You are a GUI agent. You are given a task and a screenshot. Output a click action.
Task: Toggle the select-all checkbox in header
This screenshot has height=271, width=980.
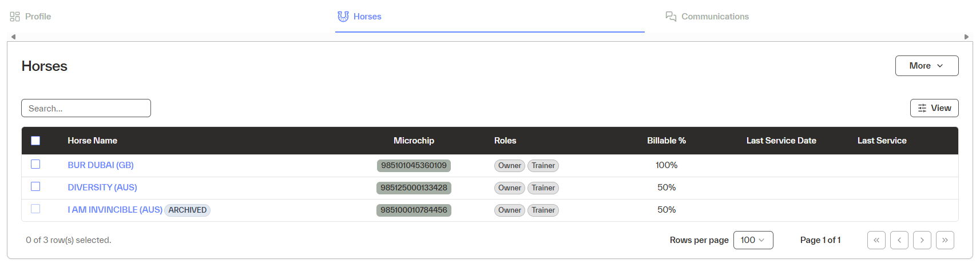pos(35,141)
